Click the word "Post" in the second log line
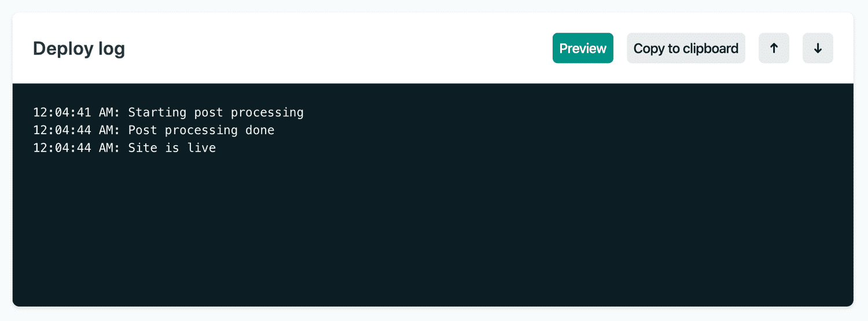Viewport: 868px width, 321px height. pos(142,130)
